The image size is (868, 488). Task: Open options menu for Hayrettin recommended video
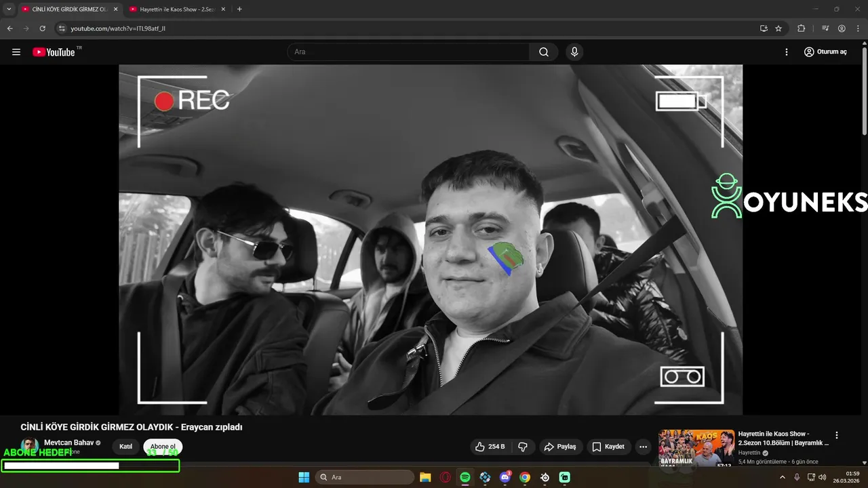tap(837, 435)
